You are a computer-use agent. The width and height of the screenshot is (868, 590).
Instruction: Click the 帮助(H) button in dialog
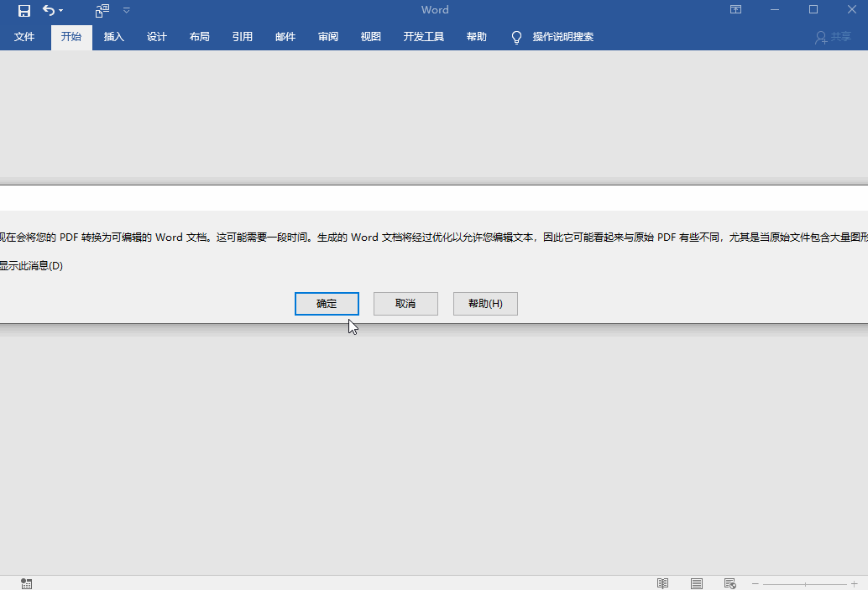[485, 303]
